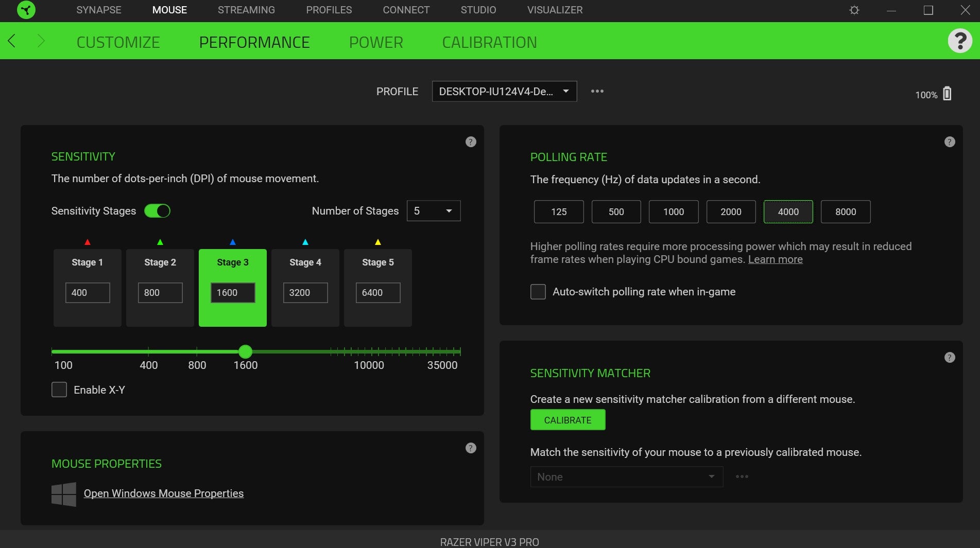Click the Razer Synapse logo icon

[26, 10]
